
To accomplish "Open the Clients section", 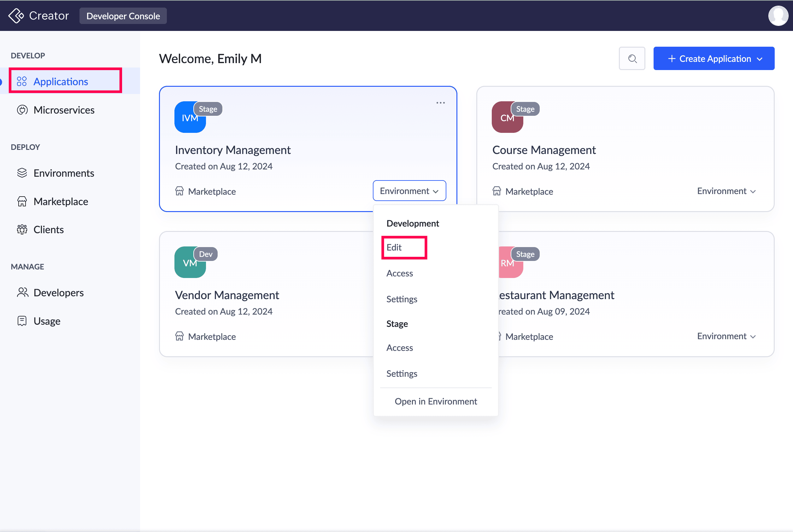I will [49, 230].
